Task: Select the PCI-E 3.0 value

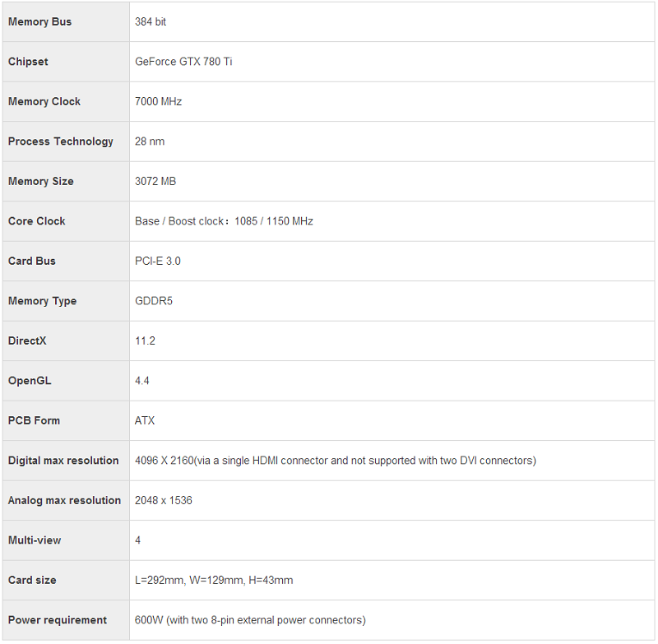Action: pyautogui.click(x=158, y=262)
